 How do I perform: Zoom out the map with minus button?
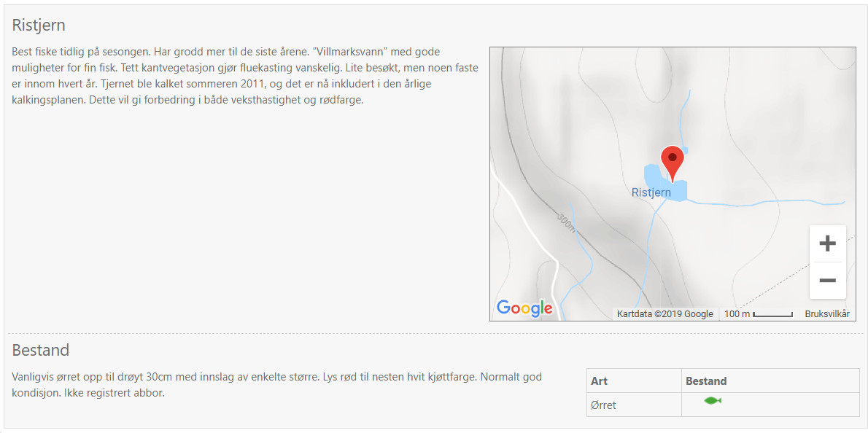(828, 281)
